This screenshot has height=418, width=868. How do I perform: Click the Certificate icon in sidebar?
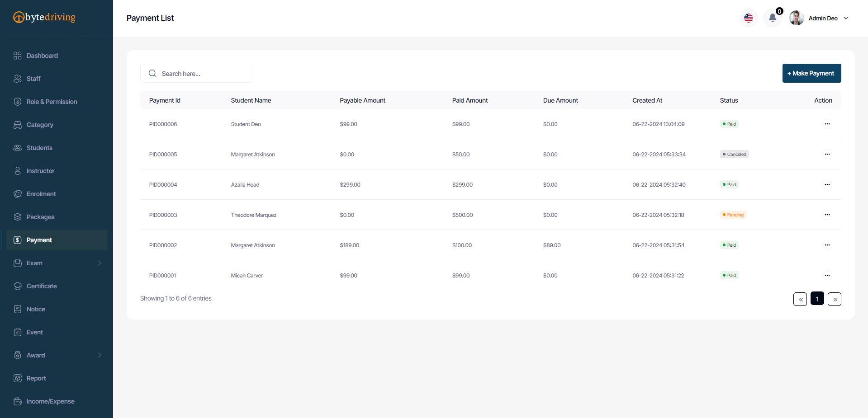click(18, 286)
